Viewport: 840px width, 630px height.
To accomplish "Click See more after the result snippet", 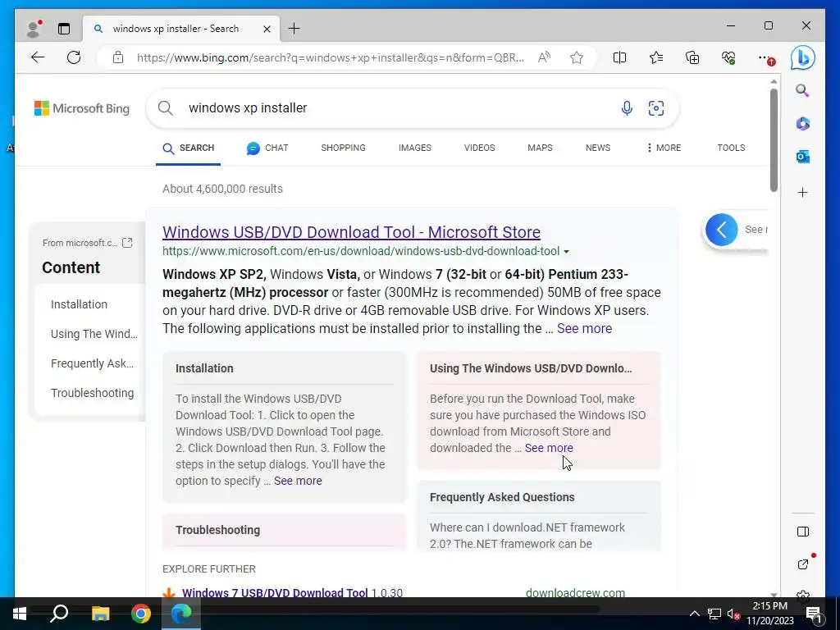I will (584, 328).
